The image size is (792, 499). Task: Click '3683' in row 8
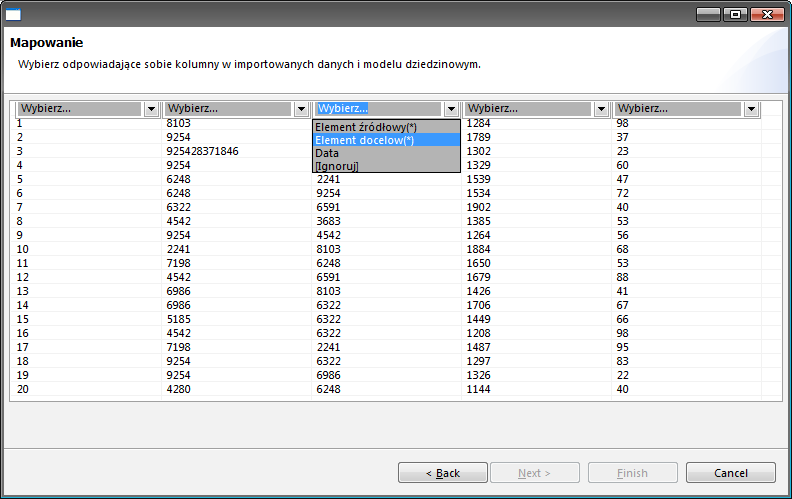pos(328,221)
